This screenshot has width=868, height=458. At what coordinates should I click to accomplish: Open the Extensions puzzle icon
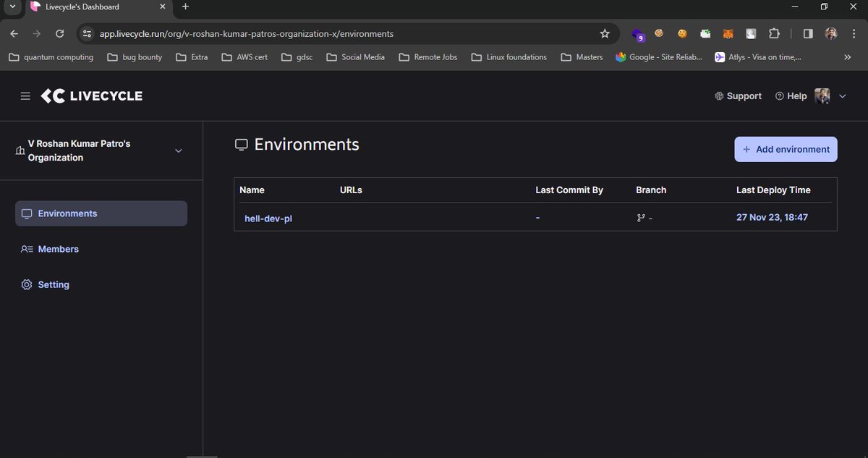coord(775,33)
